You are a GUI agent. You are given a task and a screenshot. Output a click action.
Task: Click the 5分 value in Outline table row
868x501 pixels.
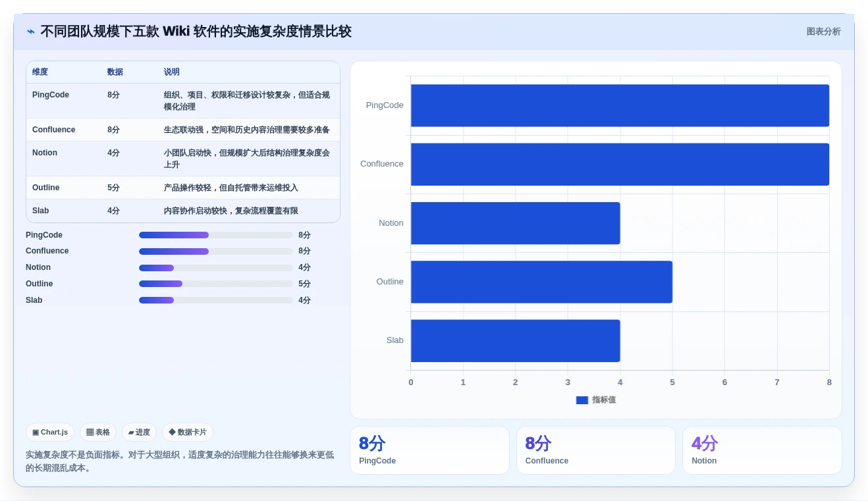(114, 188)
